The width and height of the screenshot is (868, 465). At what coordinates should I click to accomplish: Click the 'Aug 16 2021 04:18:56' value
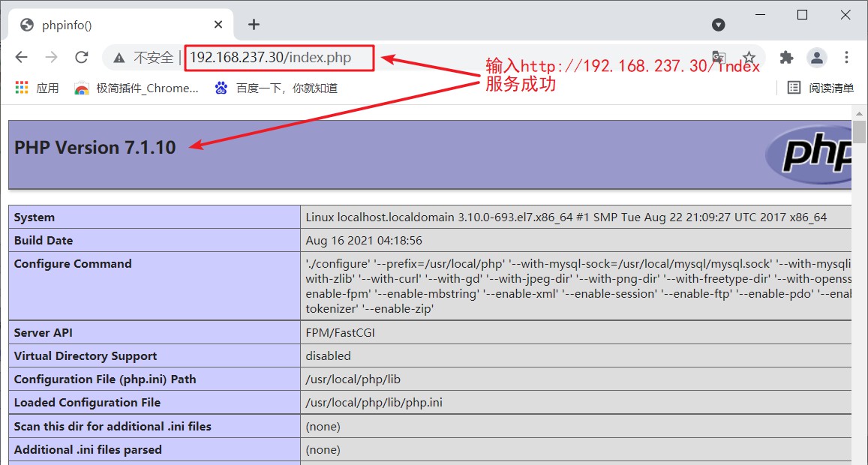coord(364,241)
